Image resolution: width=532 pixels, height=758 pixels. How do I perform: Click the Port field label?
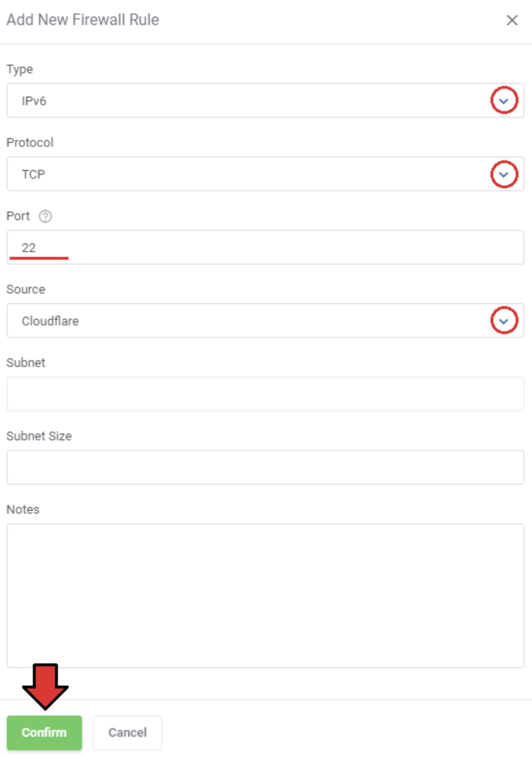click(x=18, y=216)
